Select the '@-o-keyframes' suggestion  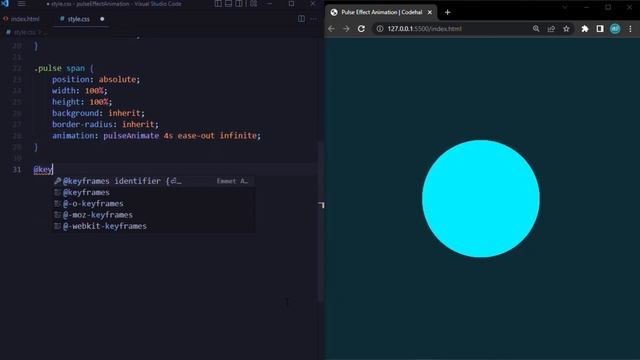click(154, 203)
